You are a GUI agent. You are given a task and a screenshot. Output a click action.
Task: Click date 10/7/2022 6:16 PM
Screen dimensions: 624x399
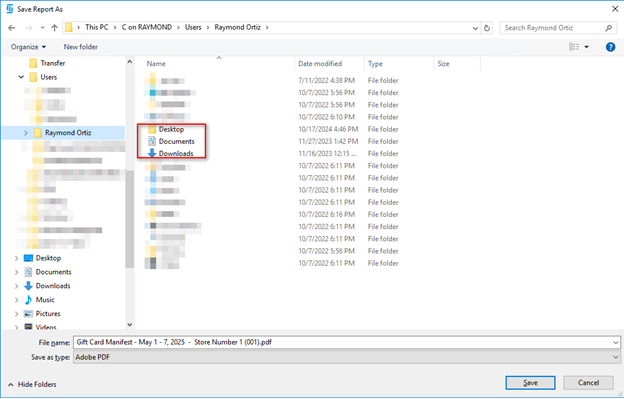pyautogui.click(x=326, y=214)
